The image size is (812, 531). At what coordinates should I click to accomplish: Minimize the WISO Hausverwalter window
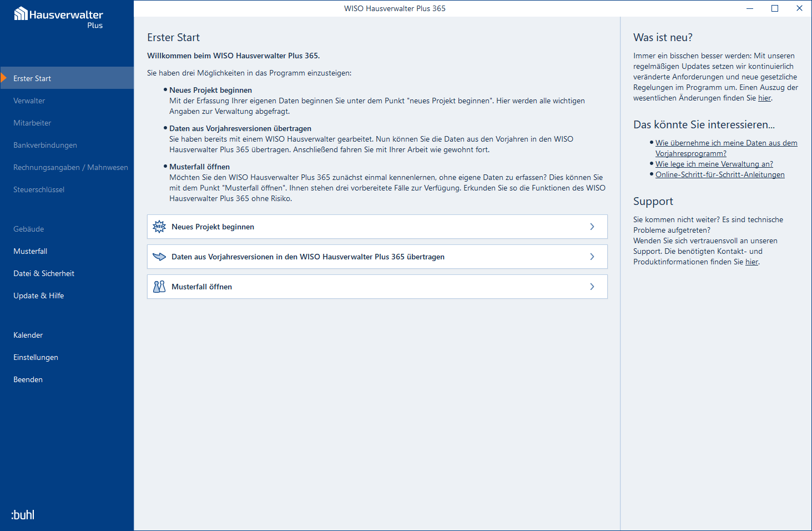750,8
